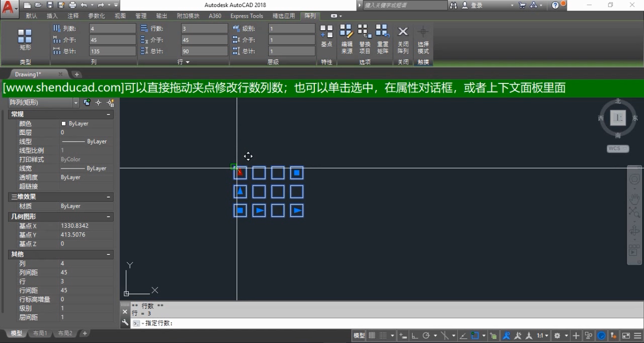This screenshot has height=343, width=644.
Task: Redo the last undone action
Action: [x=101, y=5]
